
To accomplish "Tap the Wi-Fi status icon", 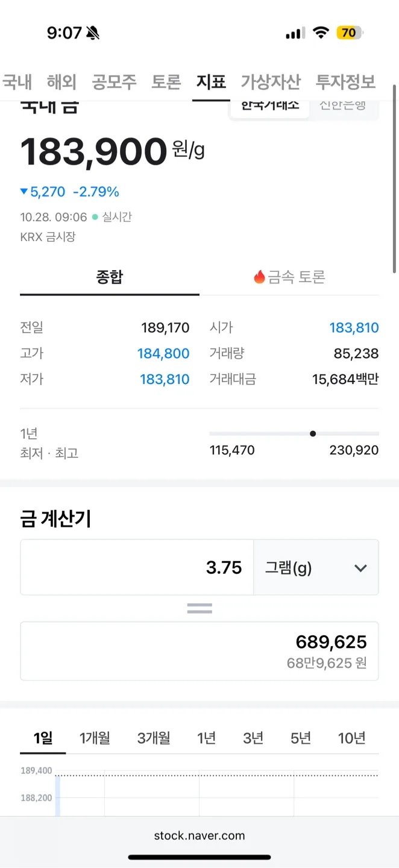I will pyautogui.click(x=321, y=33).
